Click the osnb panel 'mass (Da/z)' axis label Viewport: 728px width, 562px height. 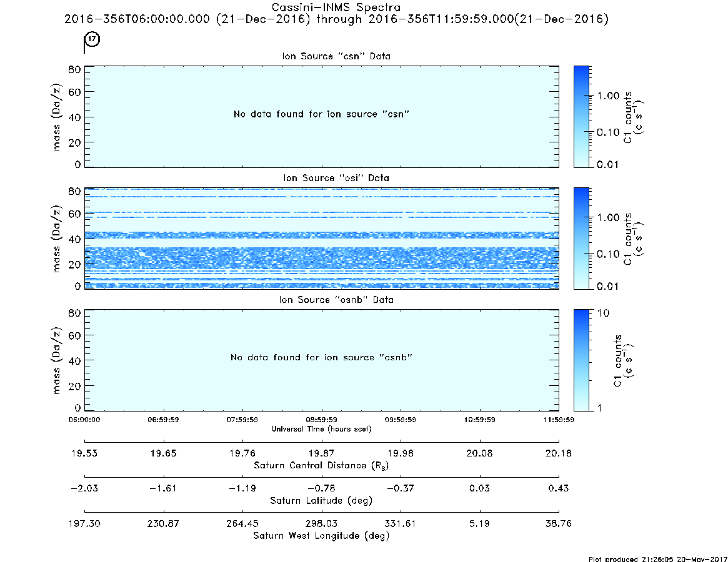click(x=57, y=360)
